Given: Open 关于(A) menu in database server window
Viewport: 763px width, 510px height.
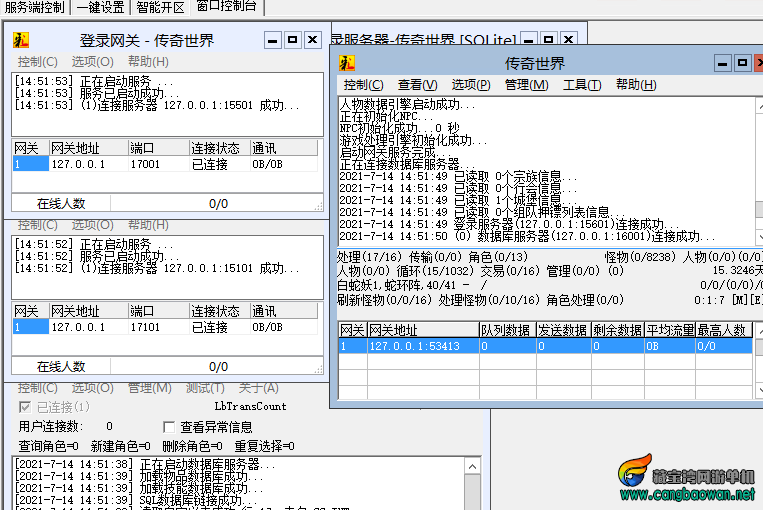Looking at the screenshot, I should pos(258,388).
